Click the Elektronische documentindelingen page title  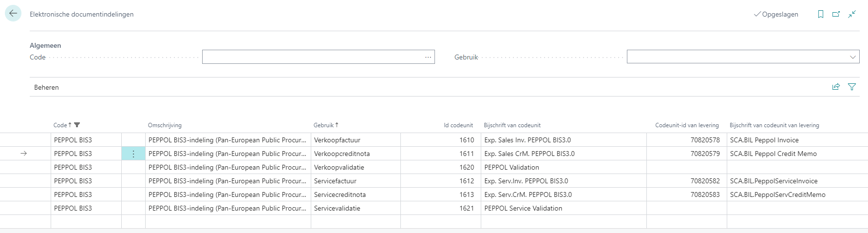pyautogui.click(x=81, y=14)
